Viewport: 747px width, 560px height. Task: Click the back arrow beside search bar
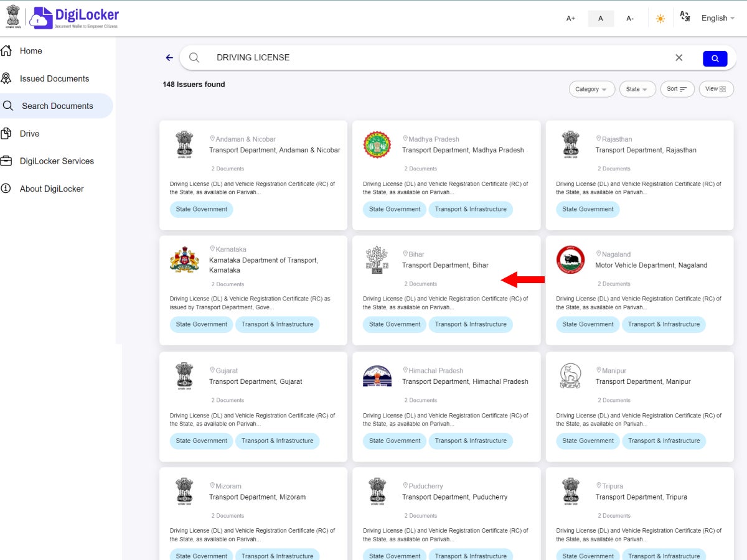click(x=169, y=58)
